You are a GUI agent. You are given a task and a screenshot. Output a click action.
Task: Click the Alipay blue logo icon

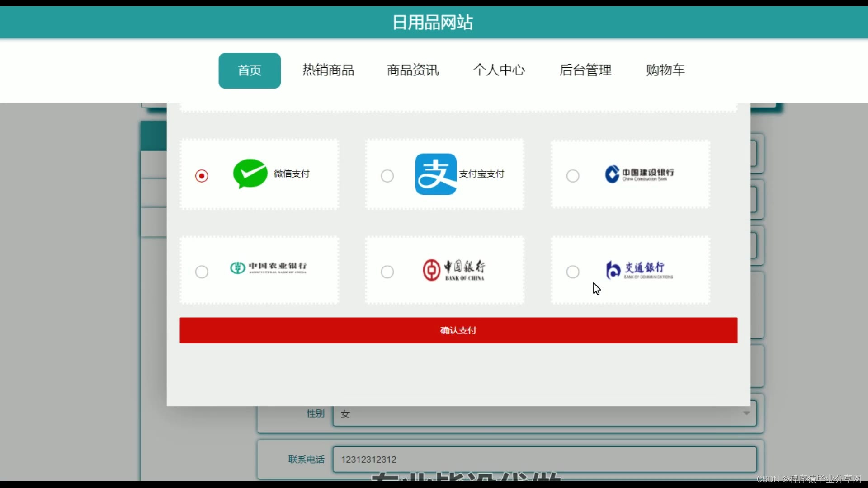pos(435,174)
